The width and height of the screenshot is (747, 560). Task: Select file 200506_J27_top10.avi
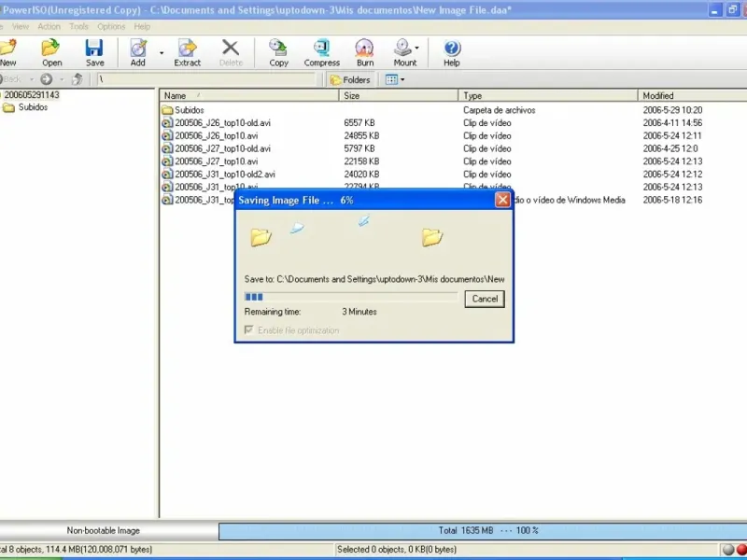click(x=217, y=161)
